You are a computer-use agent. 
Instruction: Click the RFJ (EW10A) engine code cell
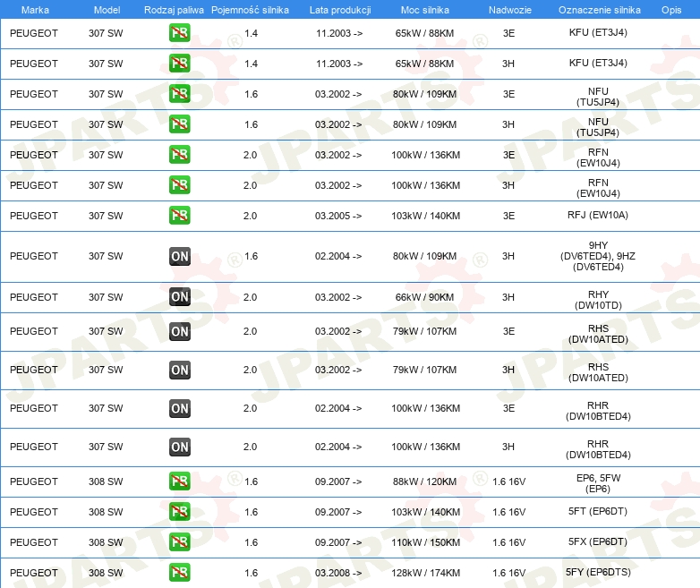click(x=598, y=215)
